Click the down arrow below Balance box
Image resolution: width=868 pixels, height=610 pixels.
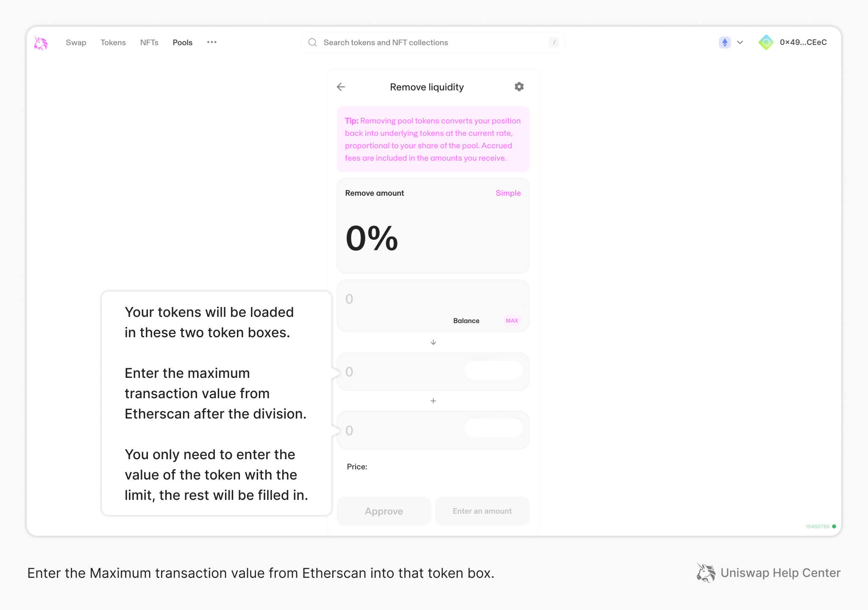tap(433, 342)
